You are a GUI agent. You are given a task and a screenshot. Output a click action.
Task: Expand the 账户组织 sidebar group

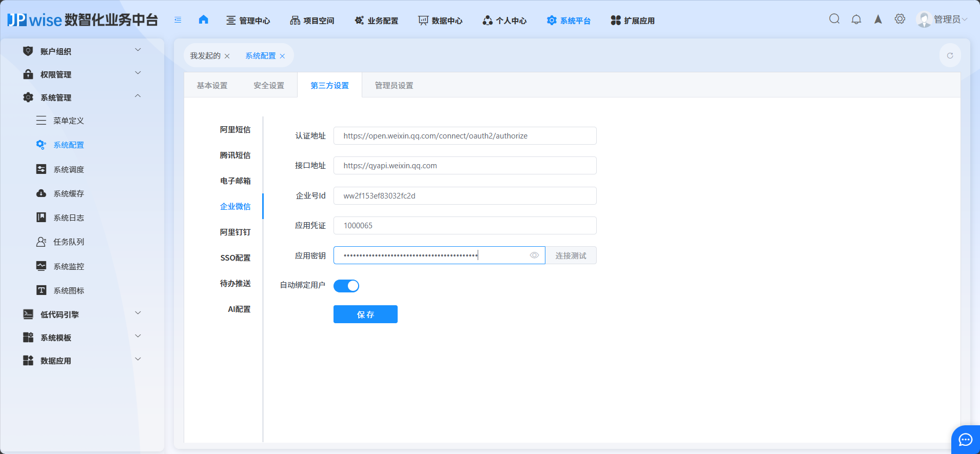[138, 50]
